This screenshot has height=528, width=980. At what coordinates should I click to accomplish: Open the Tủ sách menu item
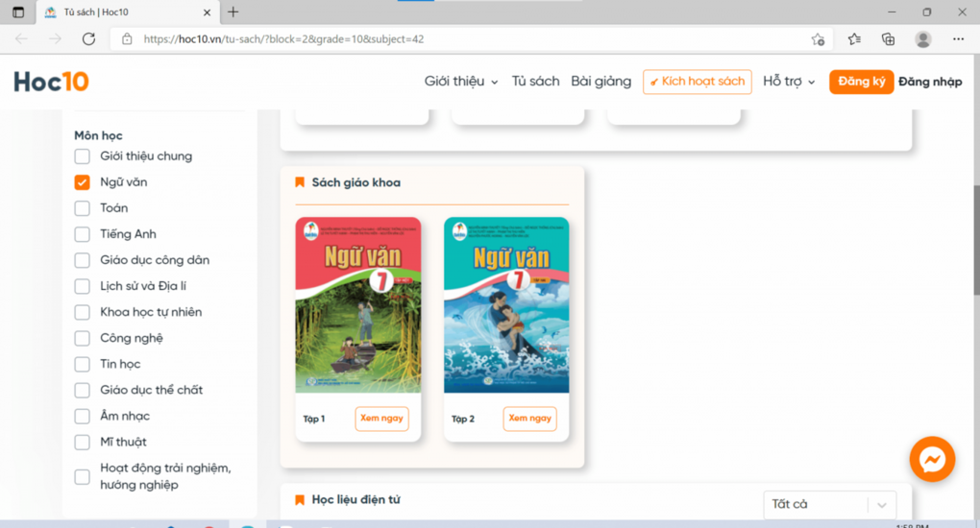click(535, 82)
